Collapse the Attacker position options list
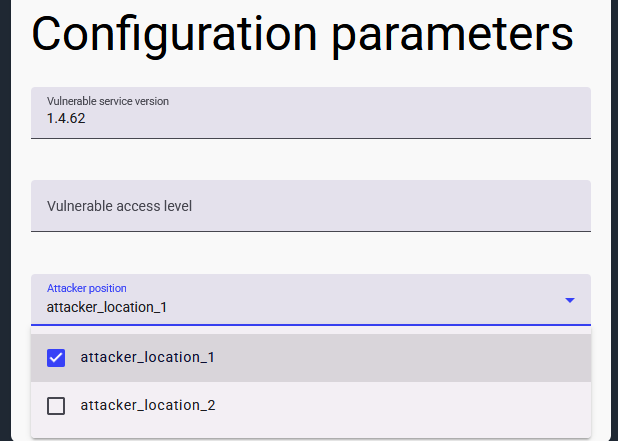Screen dimensions: 618x441 570,300
